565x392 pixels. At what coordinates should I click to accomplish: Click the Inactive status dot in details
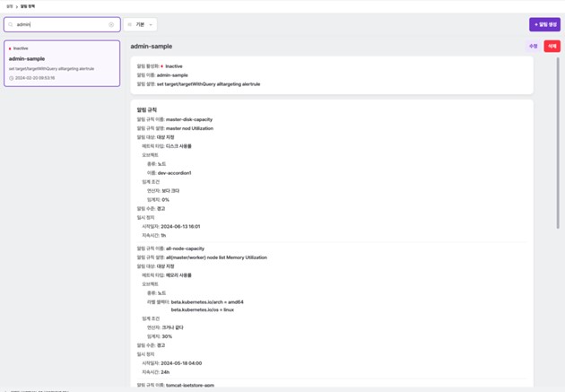162,65
